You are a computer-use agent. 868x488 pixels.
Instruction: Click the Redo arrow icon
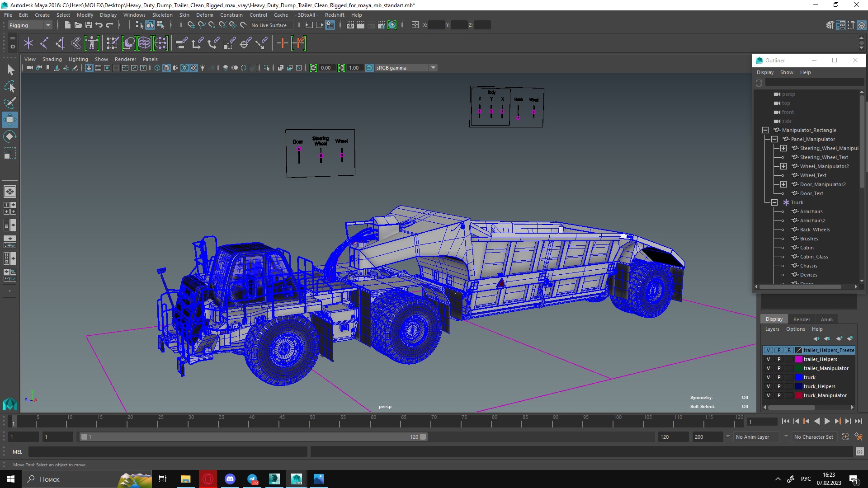(x=109, y=25)
